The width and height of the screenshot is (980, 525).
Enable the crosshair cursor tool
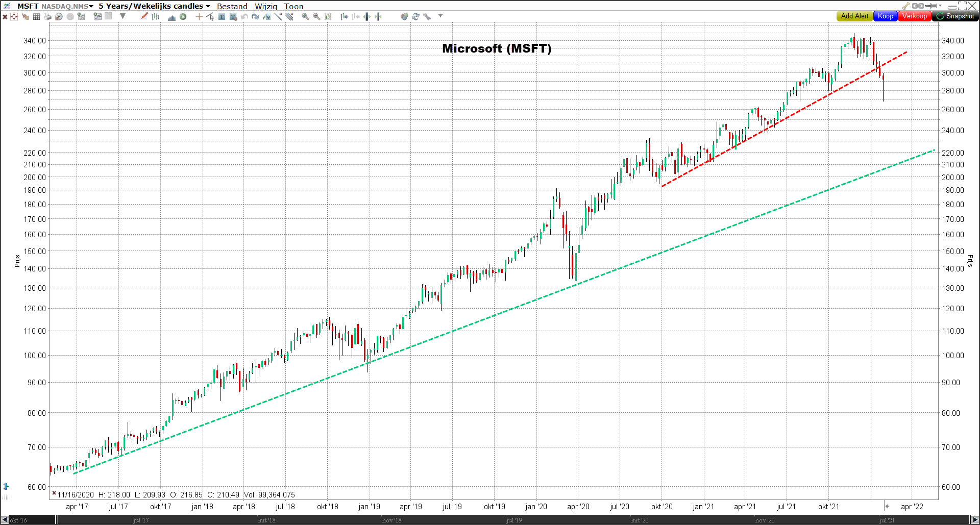click(199, 16)
